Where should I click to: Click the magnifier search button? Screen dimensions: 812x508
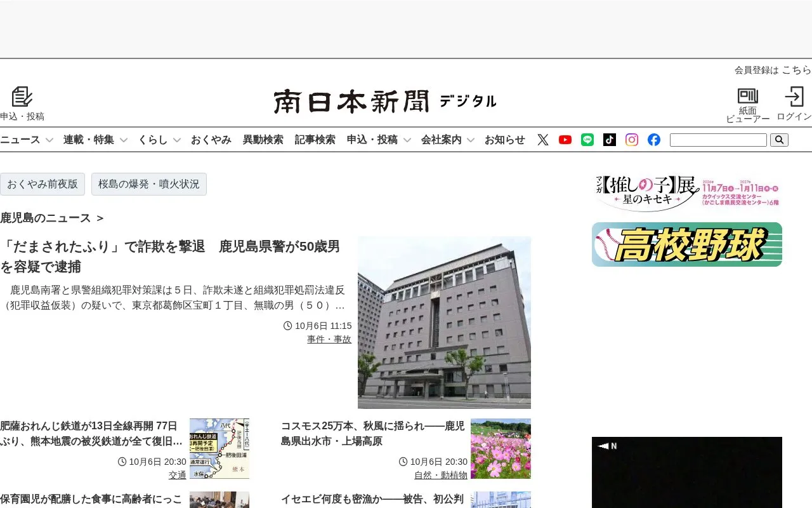(779, 140)
